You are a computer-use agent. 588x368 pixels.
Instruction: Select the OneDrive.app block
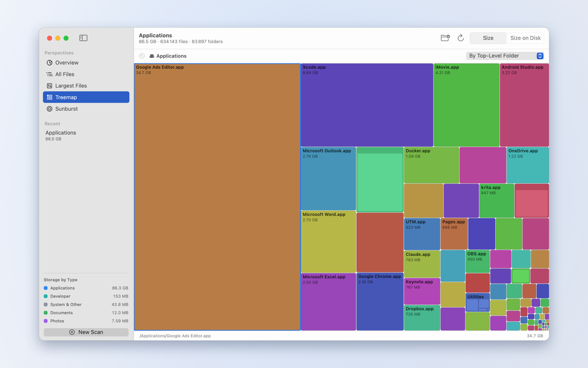[528, 165]
